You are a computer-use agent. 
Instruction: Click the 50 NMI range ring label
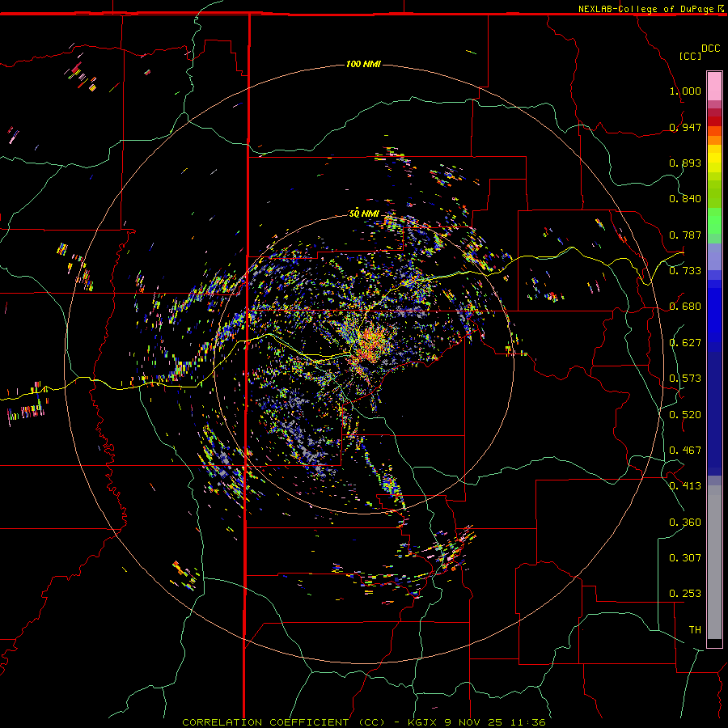(x=364, y=214)
